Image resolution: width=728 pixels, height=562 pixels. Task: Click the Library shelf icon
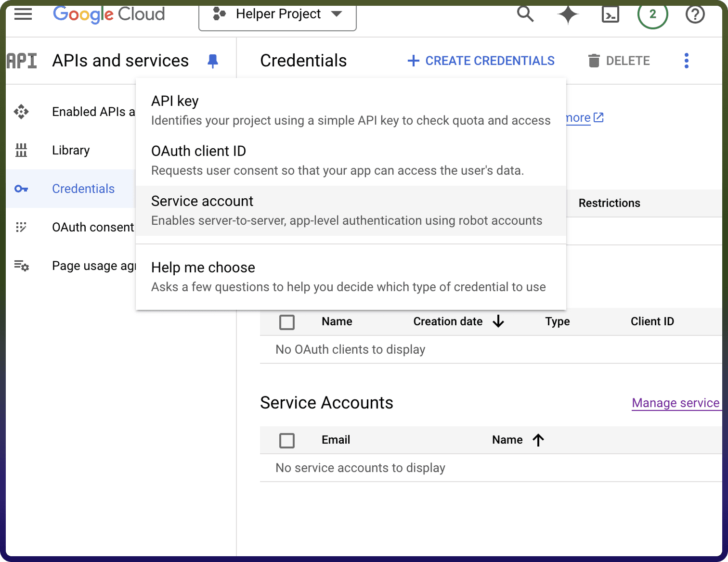click(21, 150)
